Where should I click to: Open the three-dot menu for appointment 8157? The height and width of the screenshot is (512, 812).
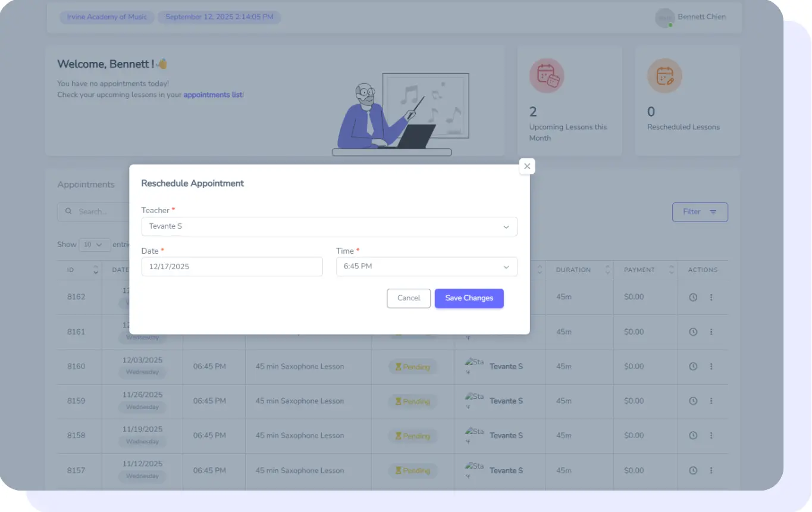coord(711,470)
